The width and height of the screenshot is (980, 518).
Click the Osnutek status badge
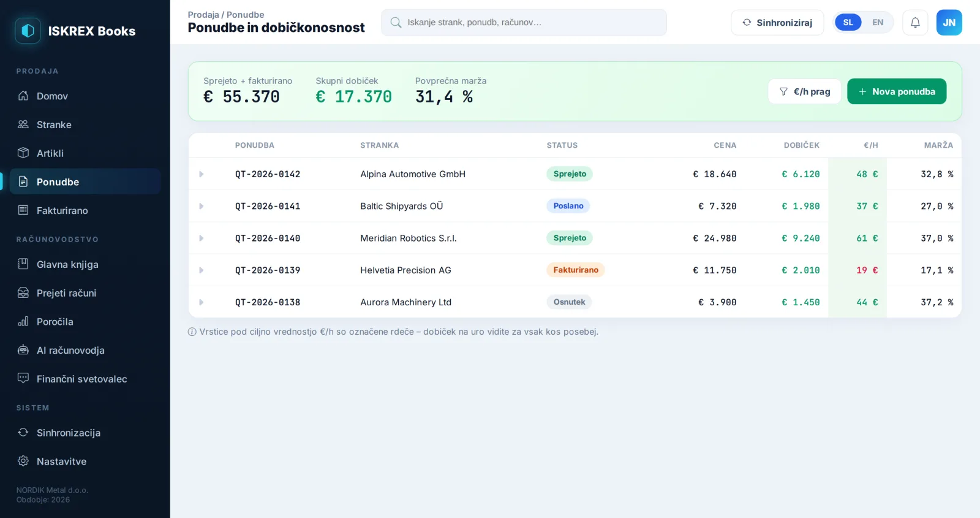(569, 302)
